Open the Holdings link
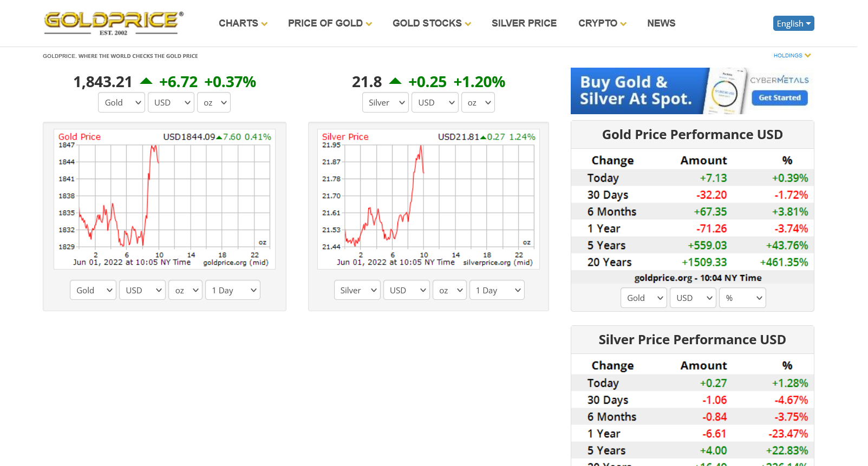Viewport: 868px width, 466px height. tap(787, 56)
